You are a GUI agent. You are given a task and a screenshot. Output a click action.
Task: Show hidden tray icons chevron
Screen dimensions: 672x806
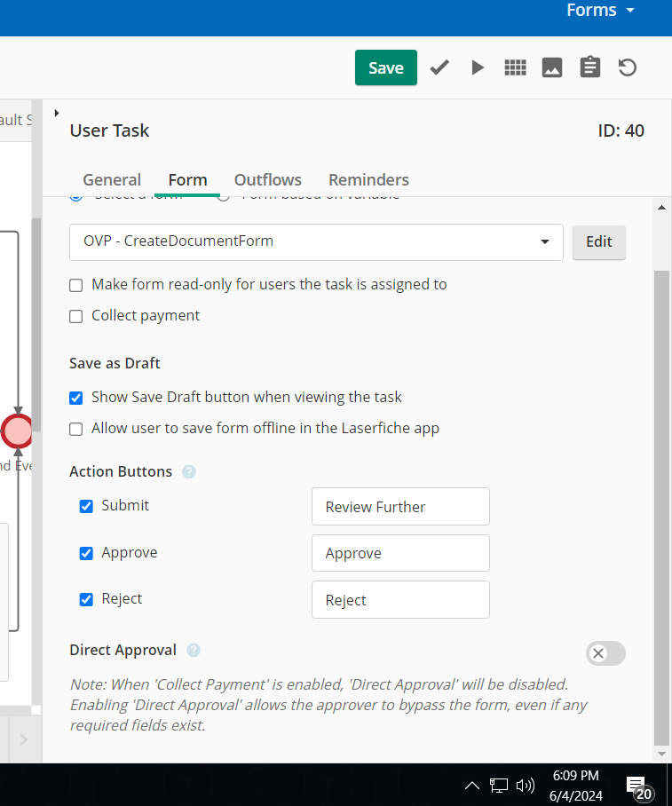pyautogui.click(x=472, y=785)
